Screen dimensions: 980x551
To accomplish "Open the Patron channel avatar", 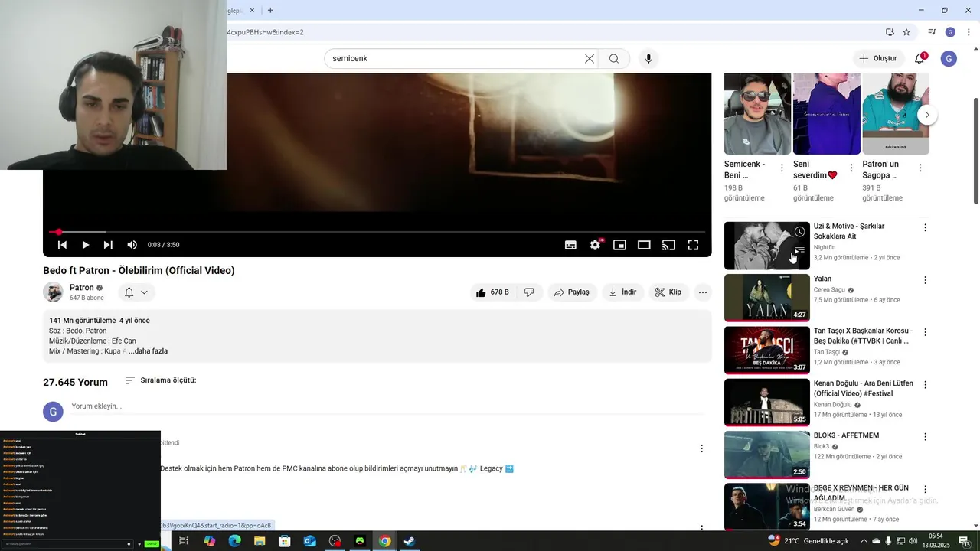I will click(x=53, y=292).
